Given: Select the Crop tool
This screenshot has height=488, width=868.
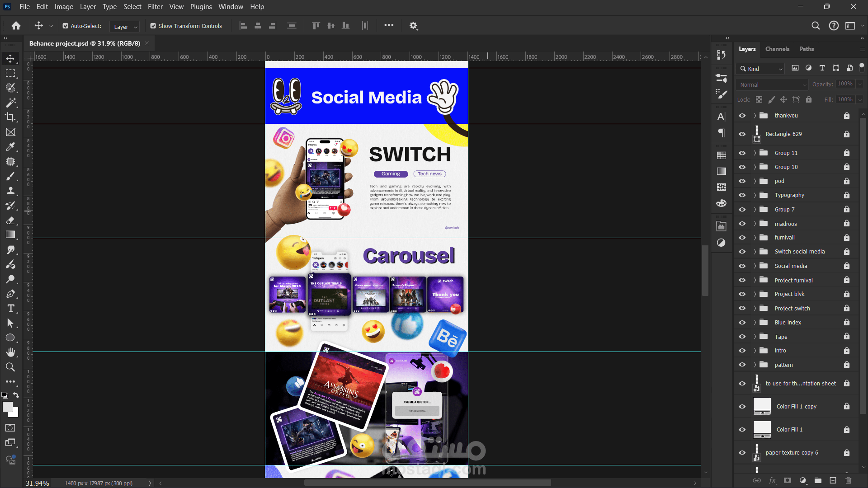Looking at the screenshot, I should [10, 117].
